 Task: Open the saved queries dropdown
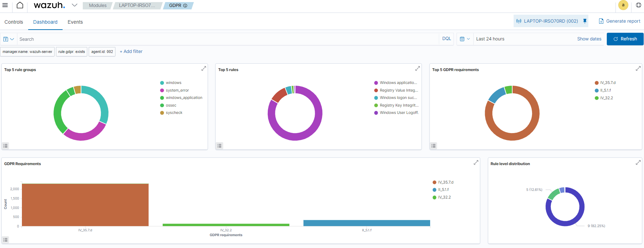(x=9, y=39)
